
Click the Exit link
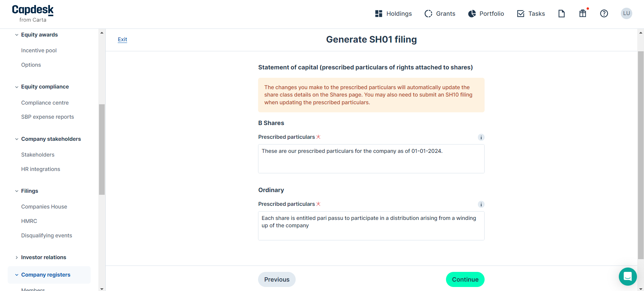[x=122, y=40]
